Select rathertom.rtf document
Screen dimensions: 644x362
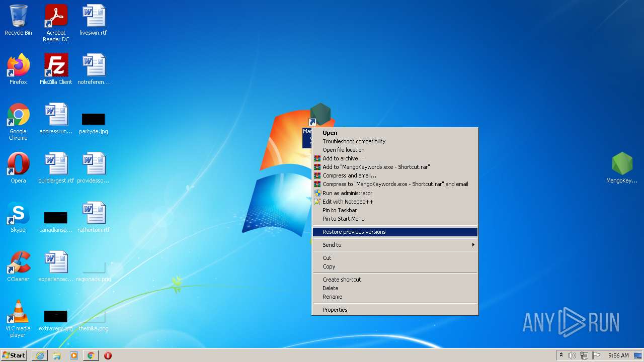[x=94, y=217]
